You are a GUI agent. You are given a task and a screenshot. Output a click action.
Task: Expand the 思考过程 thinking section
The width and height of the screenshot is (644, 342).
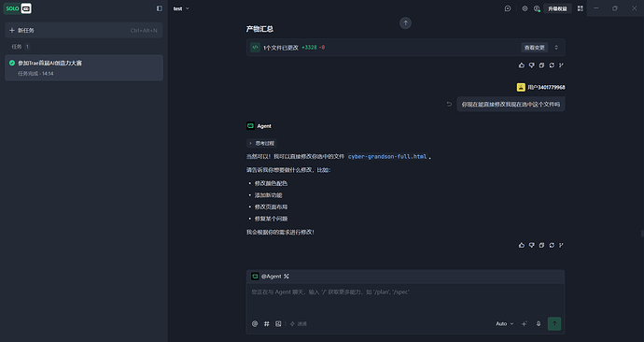[x=261, y=144]
